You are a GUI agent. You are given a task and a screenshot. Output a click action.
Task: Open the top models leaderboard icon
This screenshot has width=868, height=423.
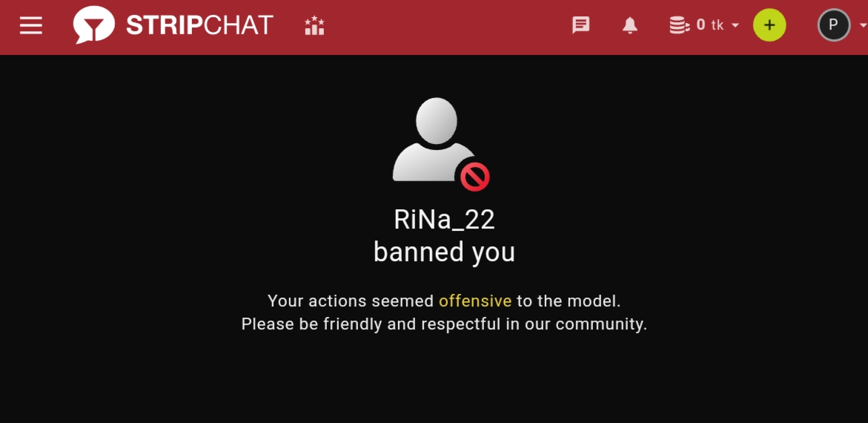tap(314, 25)
